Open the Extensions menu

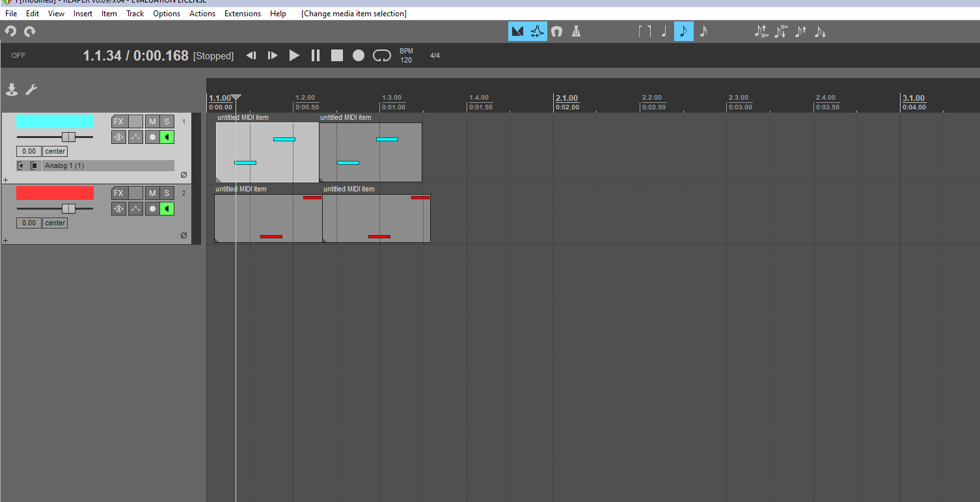(243, 13)
